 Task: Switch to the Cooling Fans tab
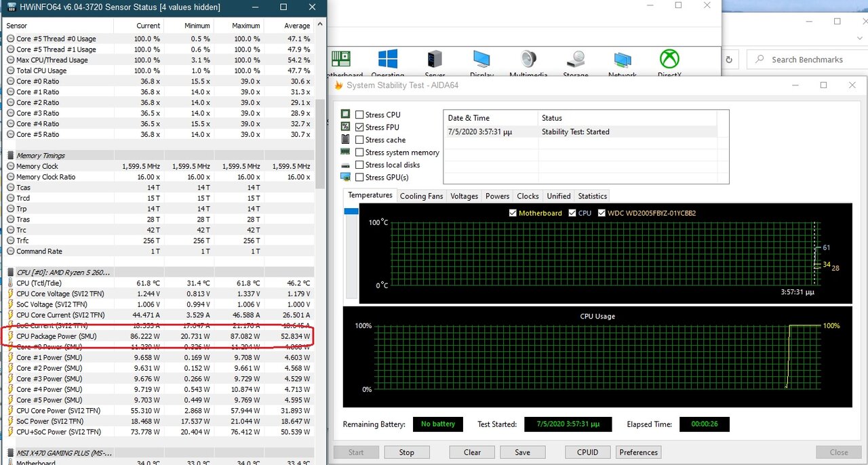421,196
